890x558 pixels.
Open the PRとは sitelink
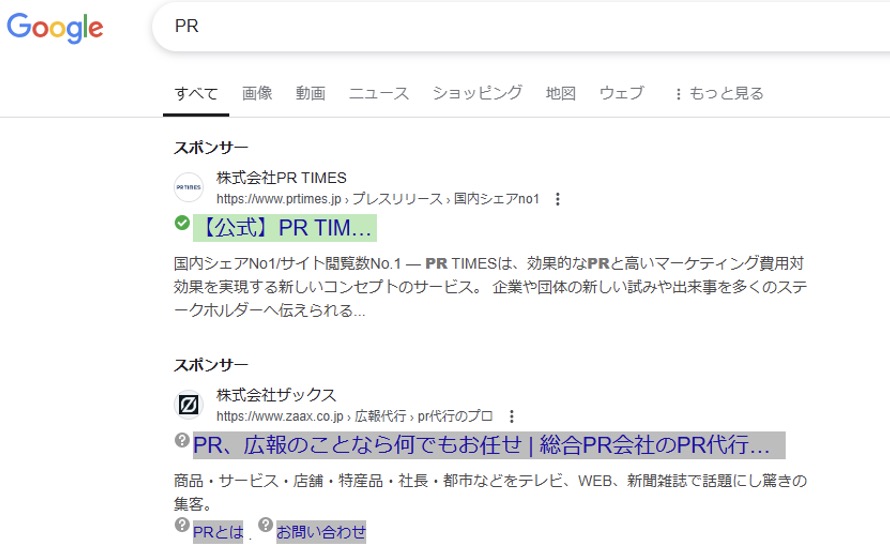pos(218,532)
